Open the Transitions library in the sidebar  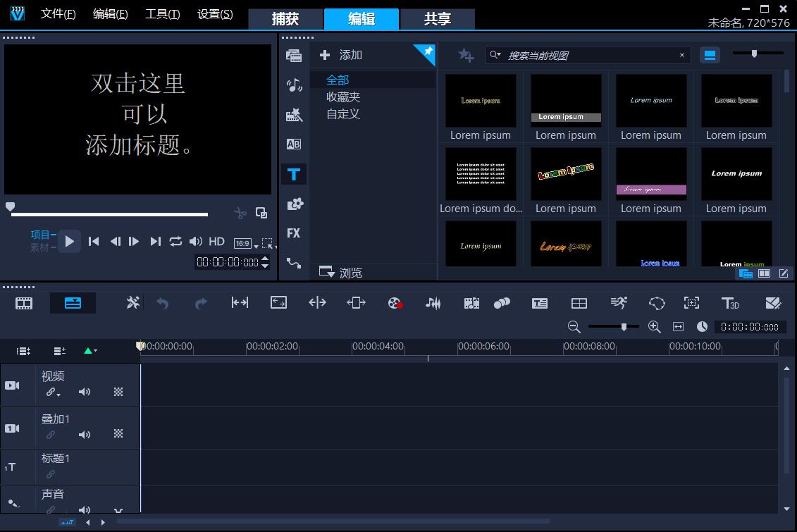[x=294, y=144]
